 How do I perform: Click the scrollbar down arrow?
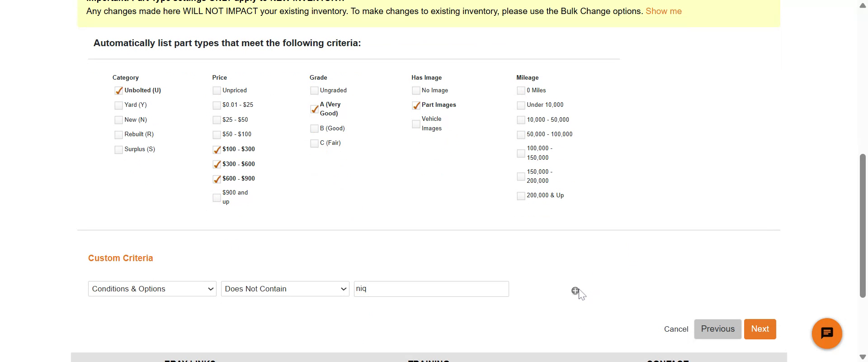863,357
